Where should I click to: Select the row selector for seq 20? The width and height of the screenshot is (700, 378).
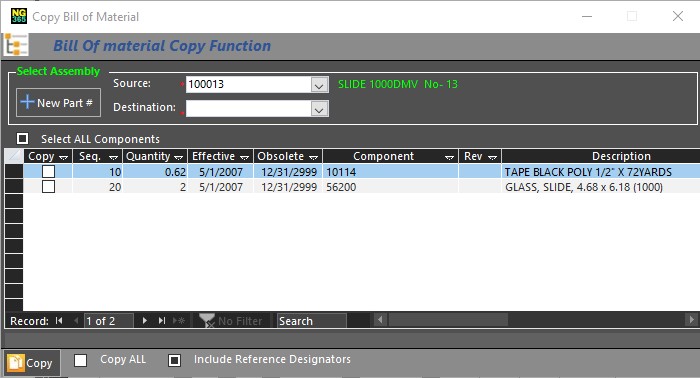[x=14, y=187]
